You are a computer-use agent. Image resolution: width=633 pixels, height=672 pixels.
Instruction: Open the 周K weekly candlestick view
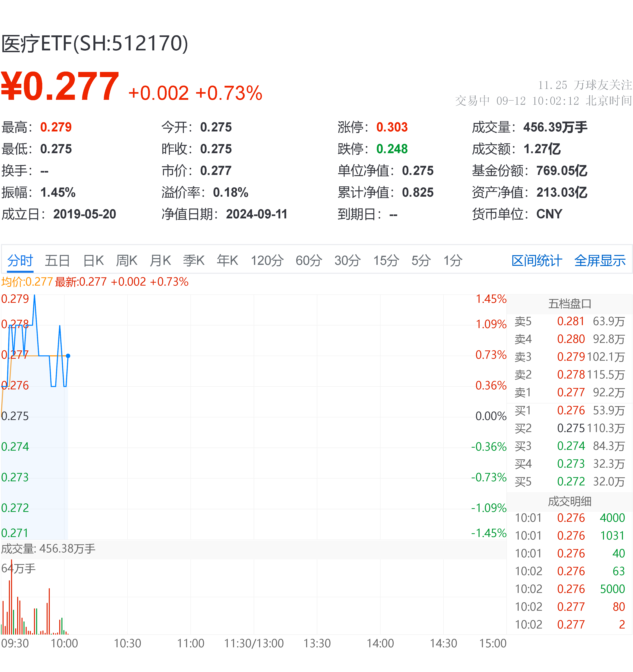click(x=127, y=261)
